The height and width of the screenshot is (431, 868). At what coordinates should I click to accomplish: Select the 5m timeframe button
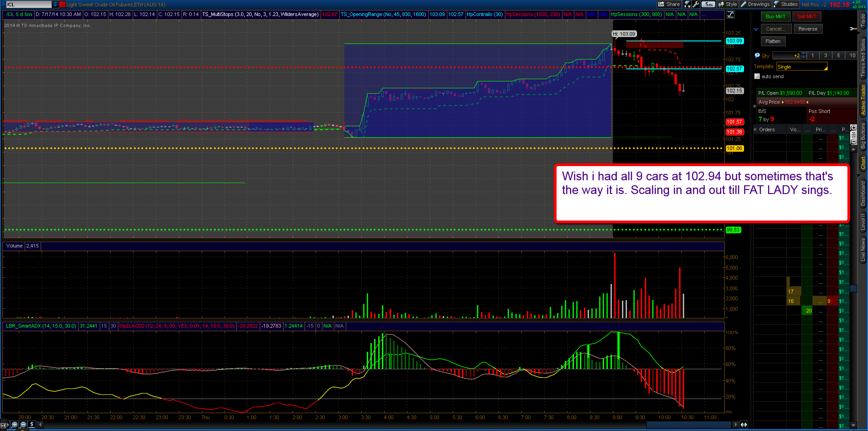pyautogui.click(x=708, y=4)
